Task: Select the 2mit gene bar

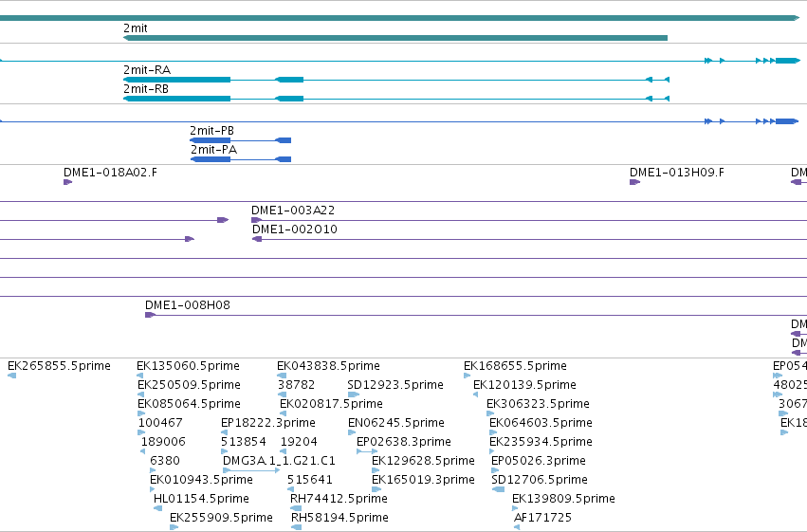Action: [395, 38]
